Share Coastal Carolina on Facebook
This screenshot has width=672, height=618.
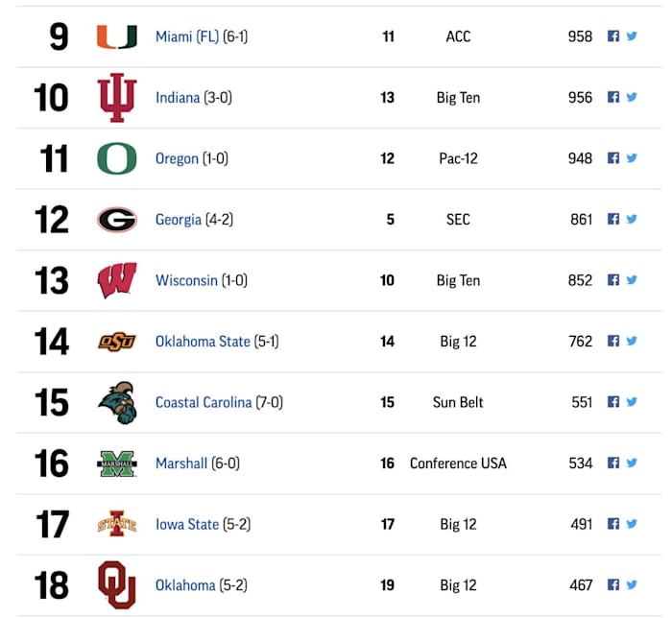pos(613,402)
